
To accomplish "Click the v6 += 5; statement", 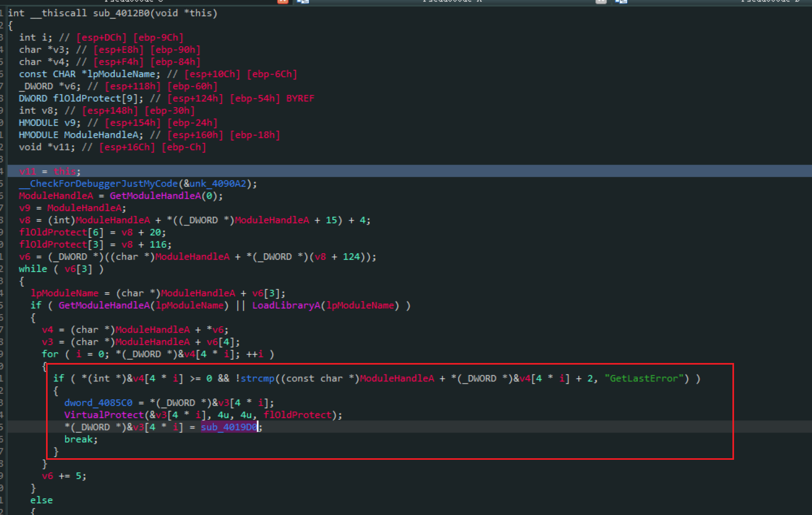I will point(64,476).
